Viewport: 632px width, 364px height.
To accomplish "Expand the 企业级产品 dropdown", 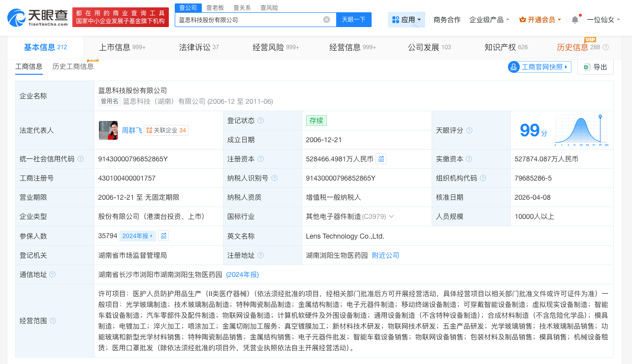I will pyautogui.click(x=489, y=20).
